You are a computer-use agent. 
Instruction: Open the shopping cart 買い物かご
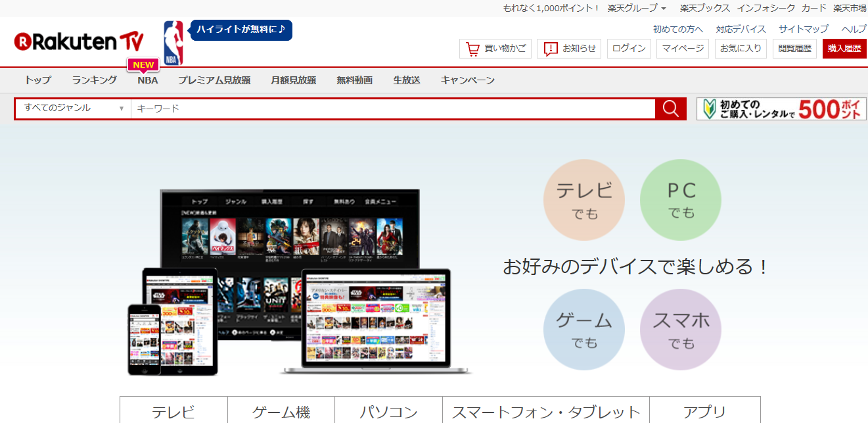(495, 49)
